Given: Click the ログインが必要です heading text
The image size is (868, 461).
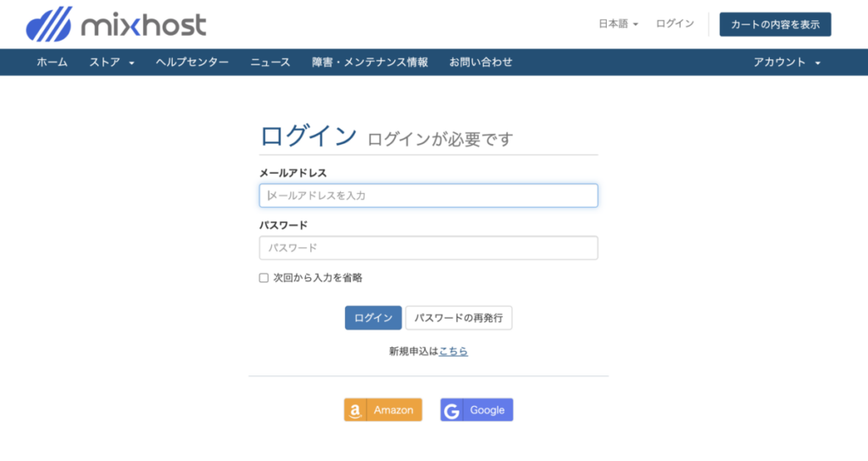Looking at the screenshot, I should click(x=440, y=139).
